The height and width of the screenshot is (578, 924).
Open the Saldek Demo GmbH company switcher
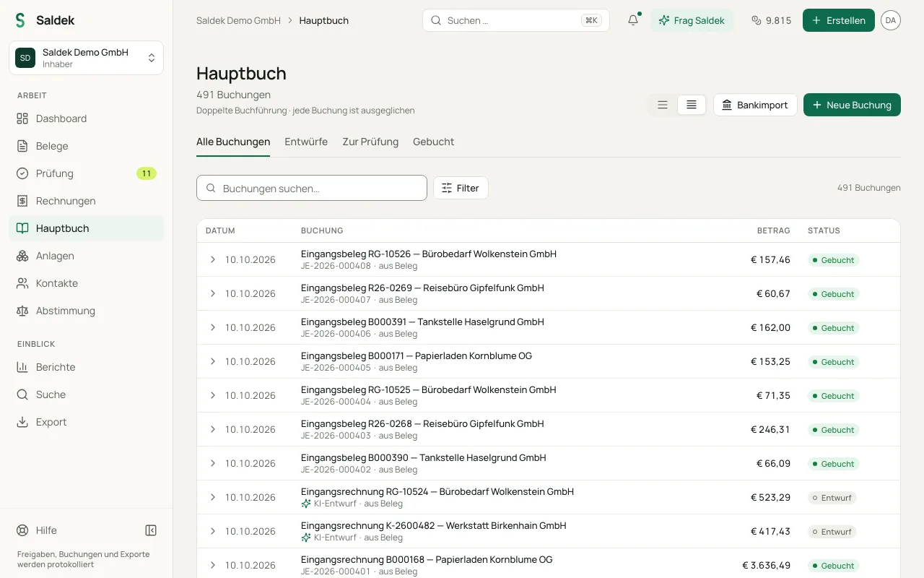pos(86,58)
